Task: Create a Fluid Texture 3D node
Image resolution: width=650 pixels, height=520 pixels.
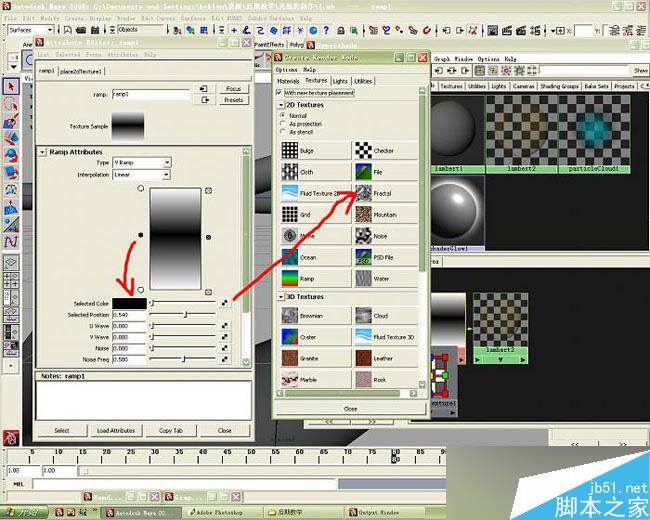Action: [x=386, y=337]
